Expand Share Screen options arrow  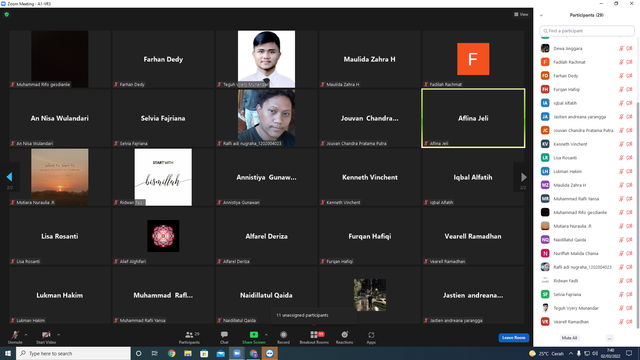(266, 335)
